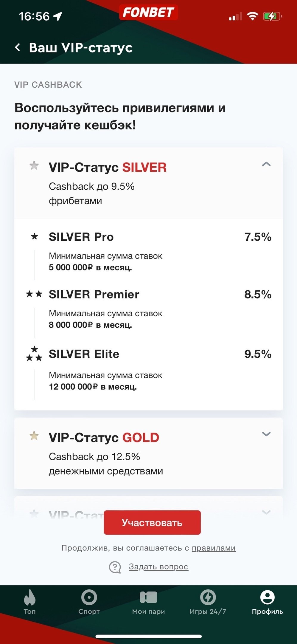This screenshot has width=297, height=644.
Task: Expand the VIP-Статус GOLD section
Action: (x=266, y=434)
